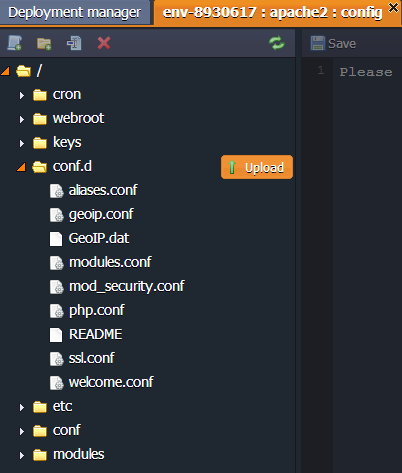Collapse the conf.d folder

(x=21, y=167)
